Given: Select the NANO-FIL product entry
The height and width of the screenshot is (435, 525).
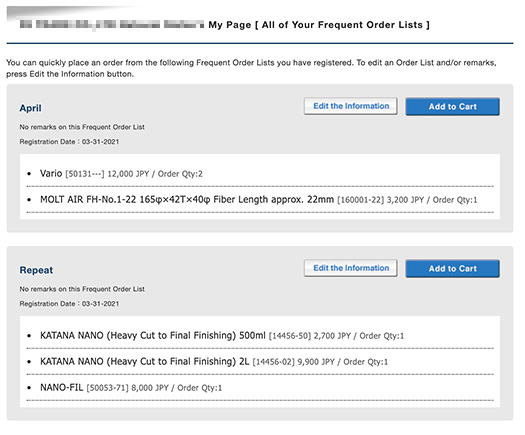Looking at the screenshot, I should pyautogui.click(x=62, y=387).
